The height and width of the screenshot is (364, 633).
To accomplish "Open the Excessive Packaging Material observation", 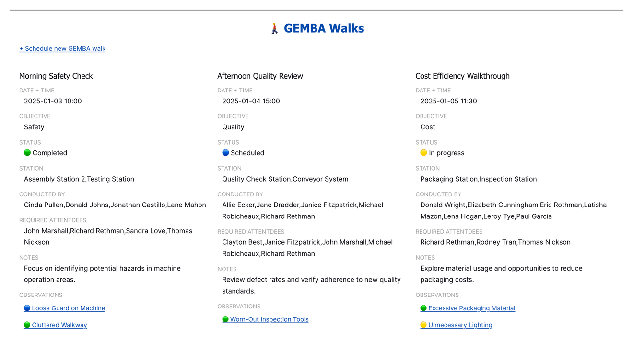I will (x=471, y=308).
